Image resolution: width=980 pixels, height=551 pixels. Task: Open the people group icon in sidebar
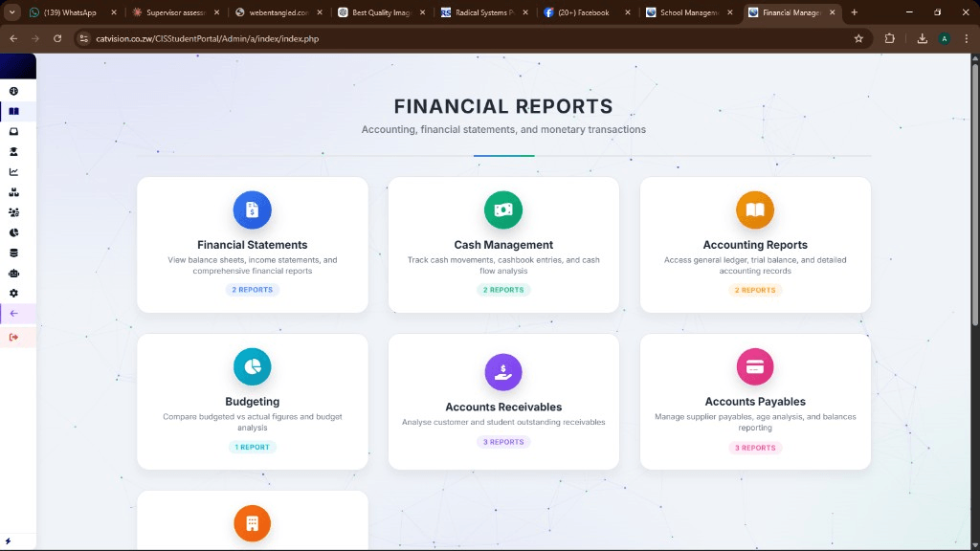tap(13, 212)
